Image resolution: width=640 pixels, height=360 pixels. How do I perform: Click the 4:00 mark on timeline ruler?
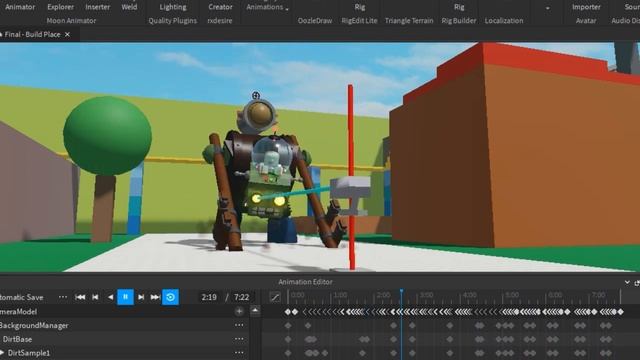pos(469,295)
